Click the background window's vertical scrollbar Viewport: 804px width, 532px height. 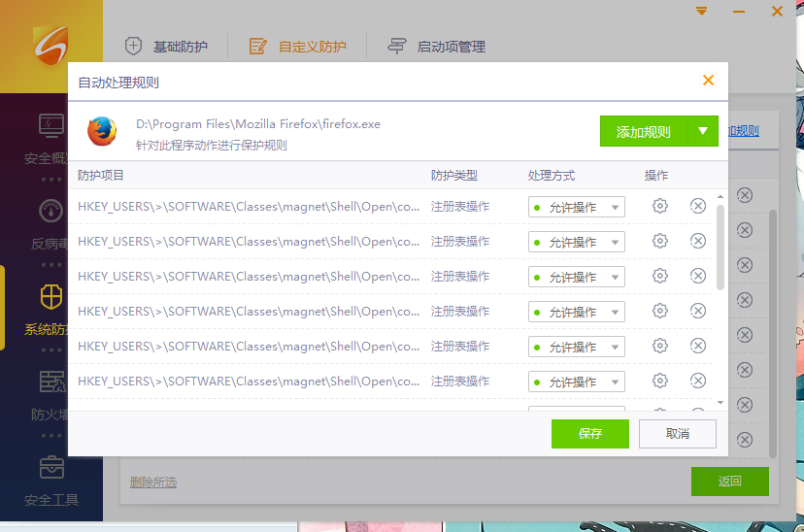pos(773,333)
